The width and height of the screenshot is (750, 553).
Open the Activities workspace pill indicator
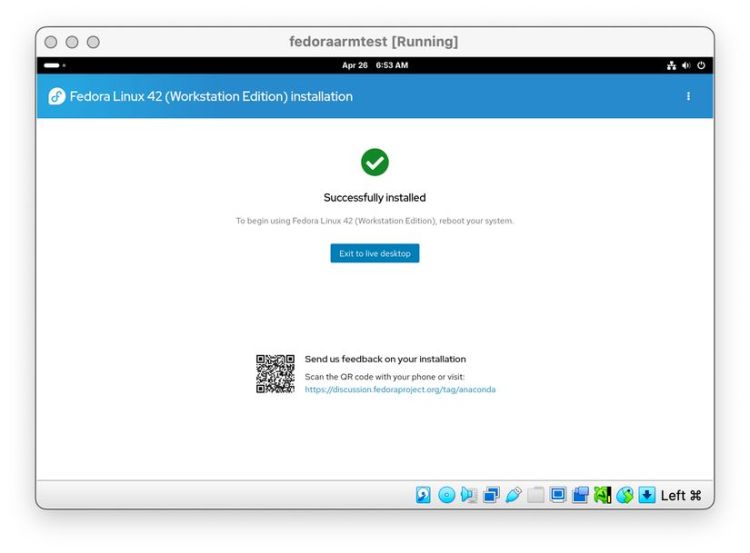pos(55,65)
